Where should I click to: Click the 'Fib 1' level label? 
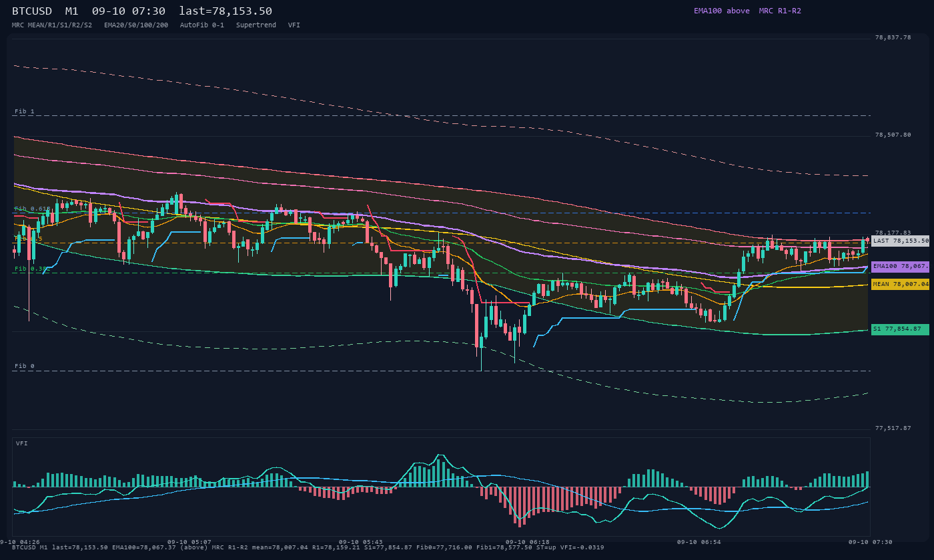point(25,111)
